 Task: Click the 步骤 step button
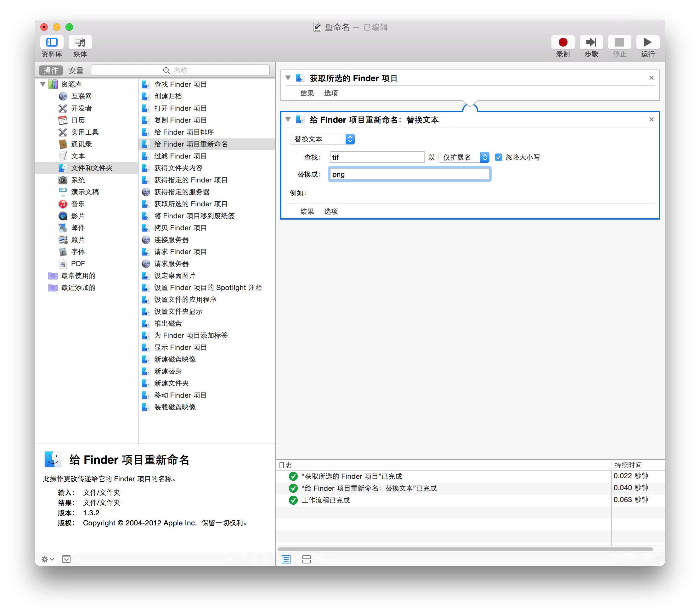tap(591, 42)
